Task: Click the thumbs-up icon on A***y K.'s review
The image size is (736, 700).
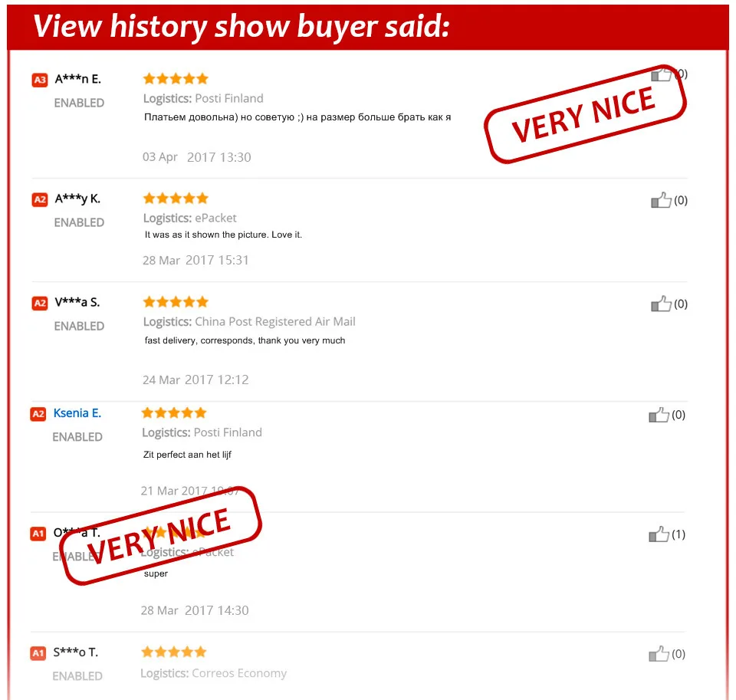Action: pos(661,200)
